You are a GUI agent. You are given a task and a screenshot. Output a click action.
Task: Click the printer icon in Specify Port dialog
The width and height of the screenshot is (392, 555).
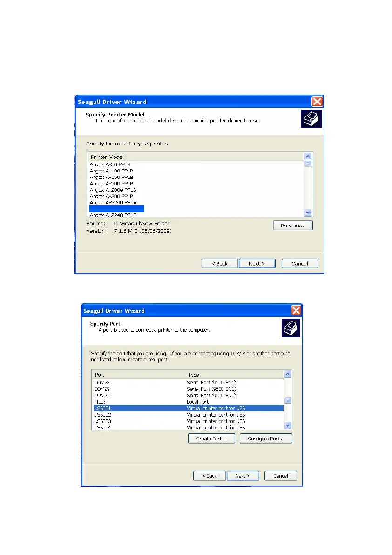tap(291, 328)
